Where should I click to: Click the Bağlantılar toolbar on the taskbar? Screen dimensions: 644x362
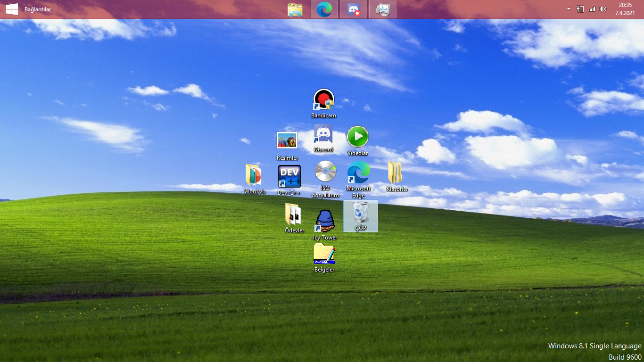(x=38, y=9)
